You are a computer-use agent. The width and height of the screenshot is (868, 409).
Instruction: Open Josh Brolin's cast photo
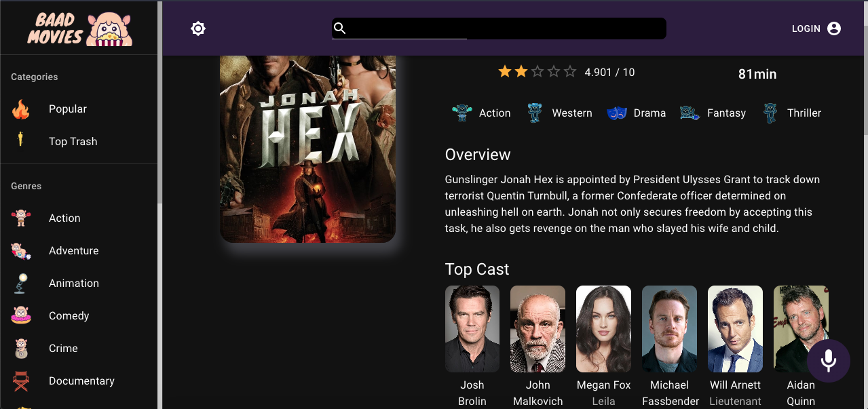(472, 329)
